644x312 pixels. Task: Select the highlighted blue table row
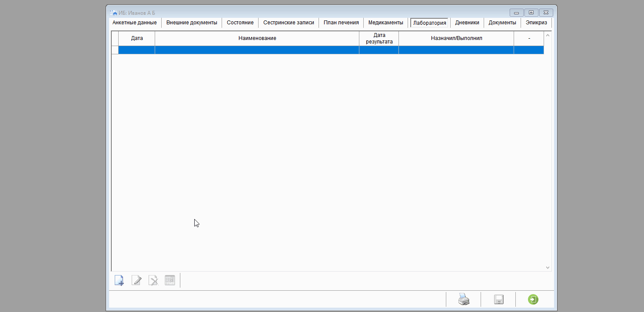[330, 50]
